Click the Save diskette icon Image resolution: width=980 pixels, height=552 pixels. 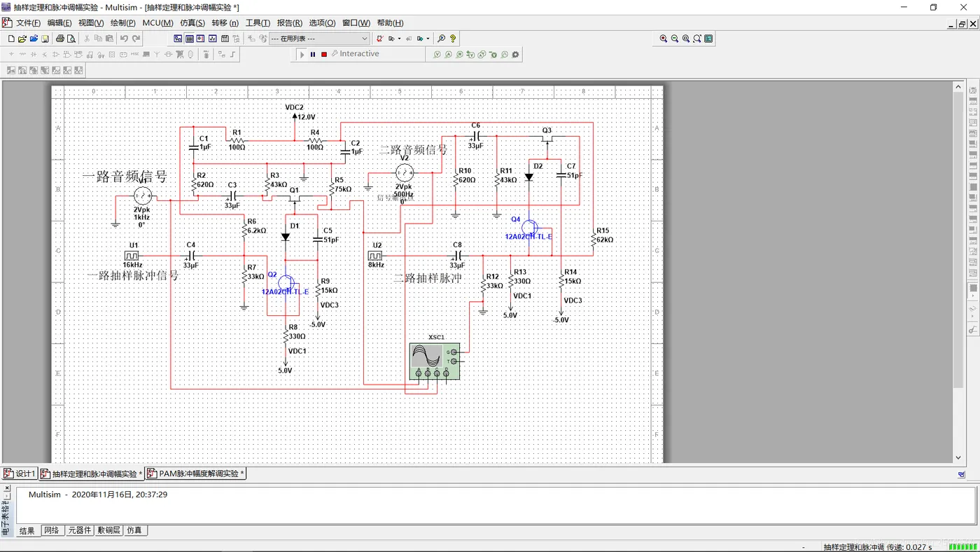[45, 39]
